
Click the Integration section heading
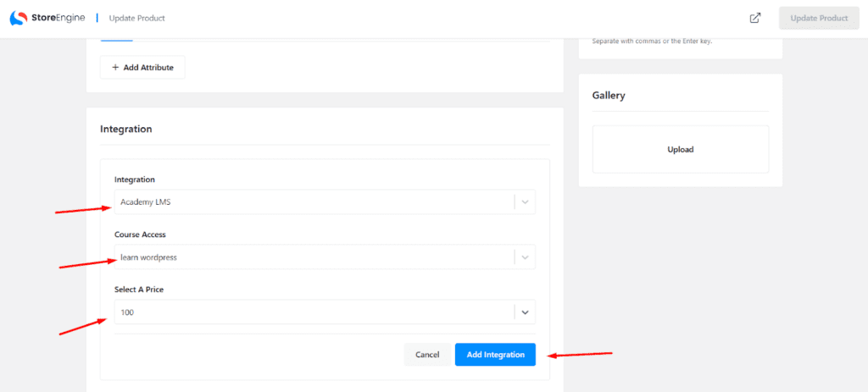click(126, 130)
